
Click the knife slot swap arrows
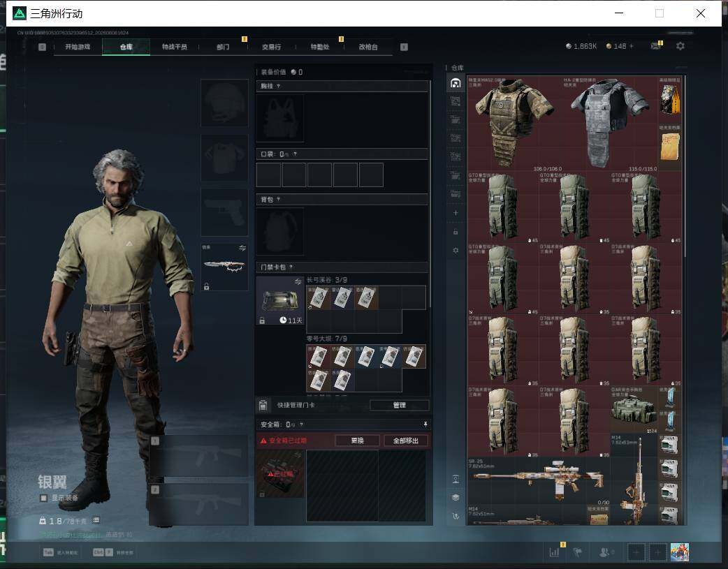[x=242, y=249]
